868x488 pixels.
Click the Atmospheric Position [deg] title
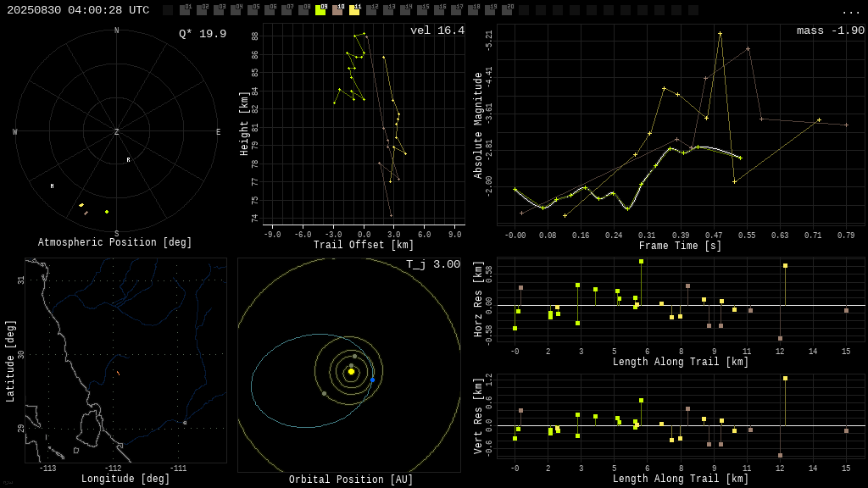114,242
